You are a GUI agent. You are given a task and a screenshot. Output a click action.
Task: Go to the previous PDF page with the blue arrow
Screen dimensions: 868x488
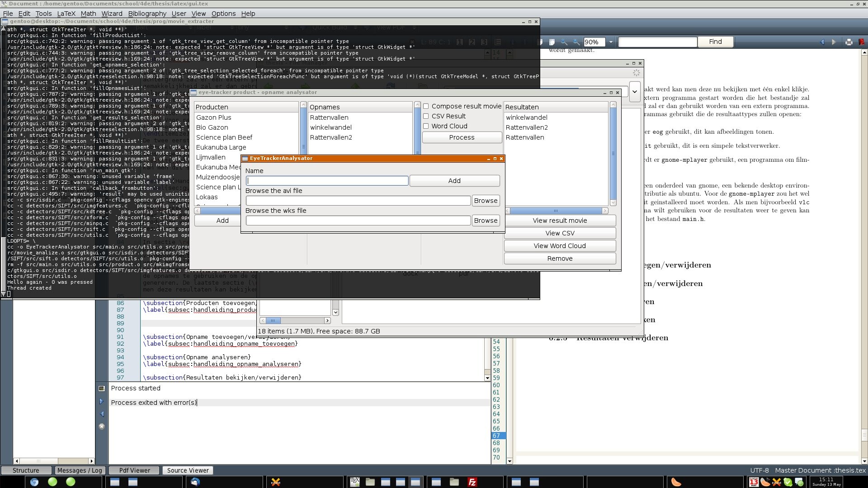tap(822, 42)
